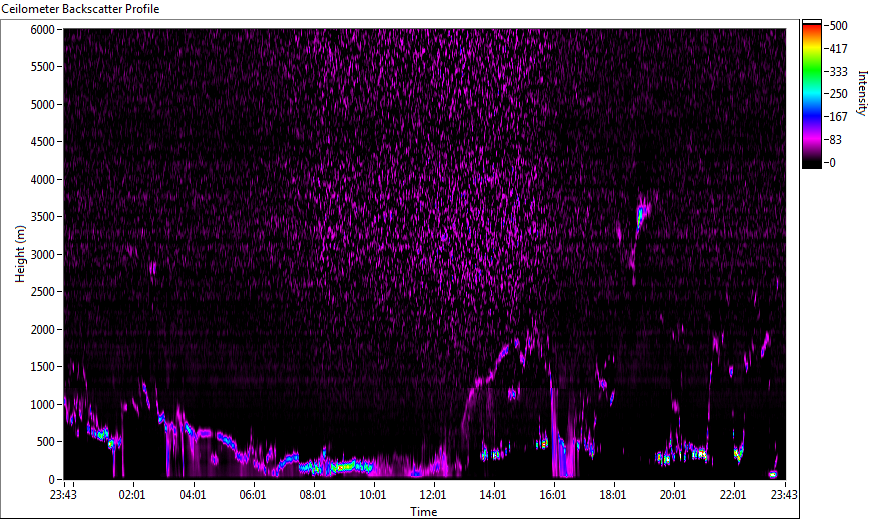Click the 22:01 time axis label
This screenshot has width=872, height=519.
733,495
